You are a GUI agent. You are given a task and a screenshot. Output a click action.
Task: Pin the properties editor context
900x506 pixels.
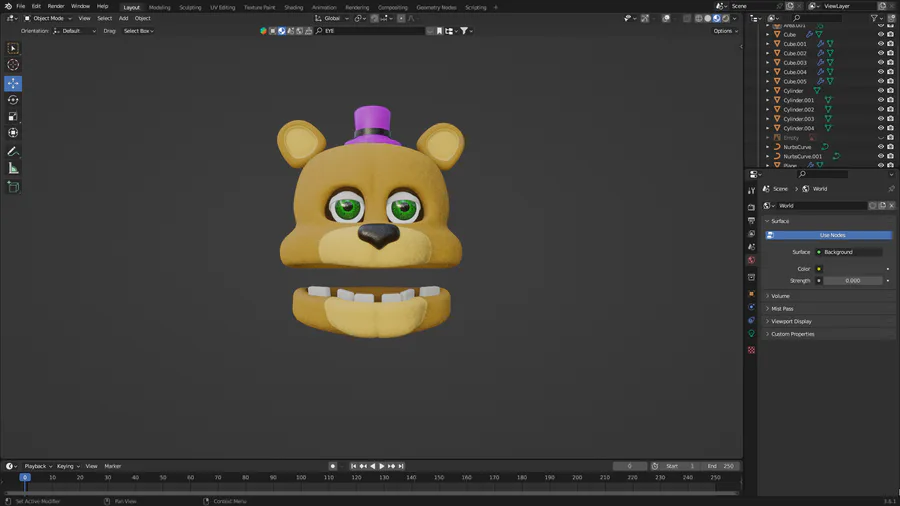coord(891,189)
